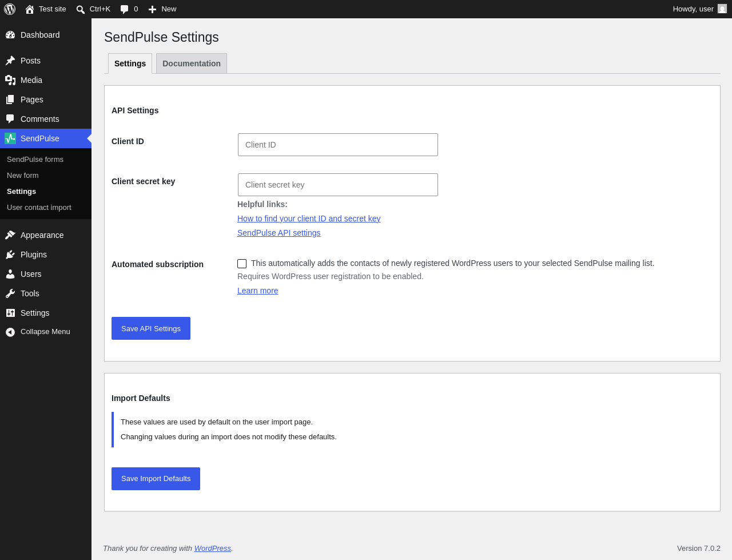Click 'Changing values during an import' notice line
This screenshot has width=732, height=560.
pyautogui.click(x=229, y=437)
